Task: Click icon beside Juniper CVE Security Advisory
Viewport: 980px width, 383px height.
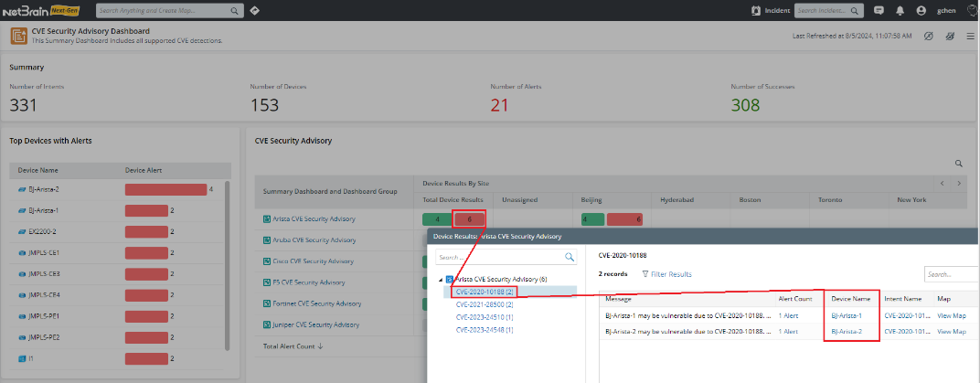Action: [x=267, y=324]
